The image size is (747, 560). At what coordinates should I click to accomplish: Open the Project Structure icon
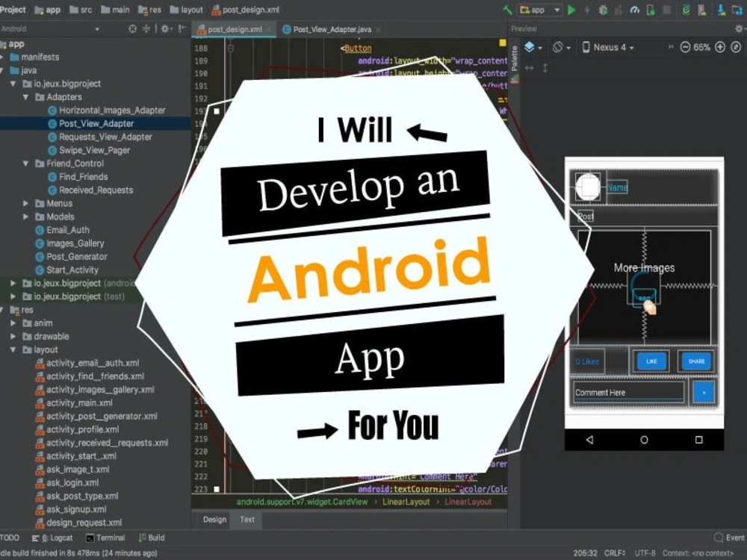pos(737,10)
